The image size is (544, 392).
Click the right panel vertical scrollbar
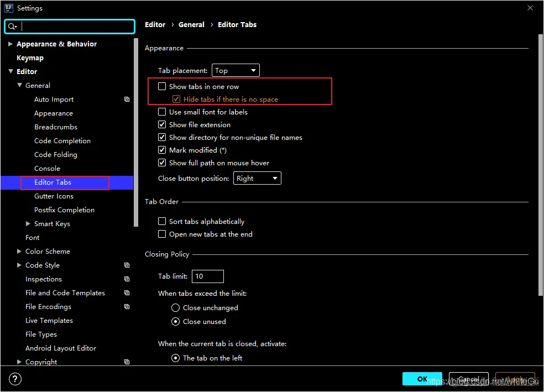[540, 165]
